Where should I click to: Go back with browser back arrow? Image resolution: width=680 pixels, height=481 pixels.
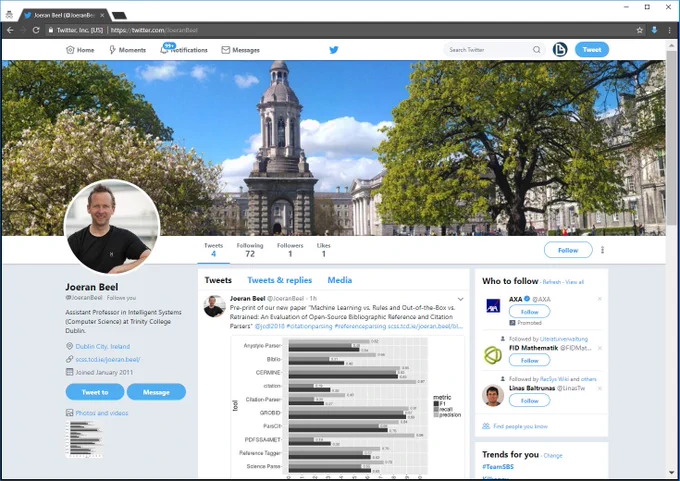click(x=10, y=30)
